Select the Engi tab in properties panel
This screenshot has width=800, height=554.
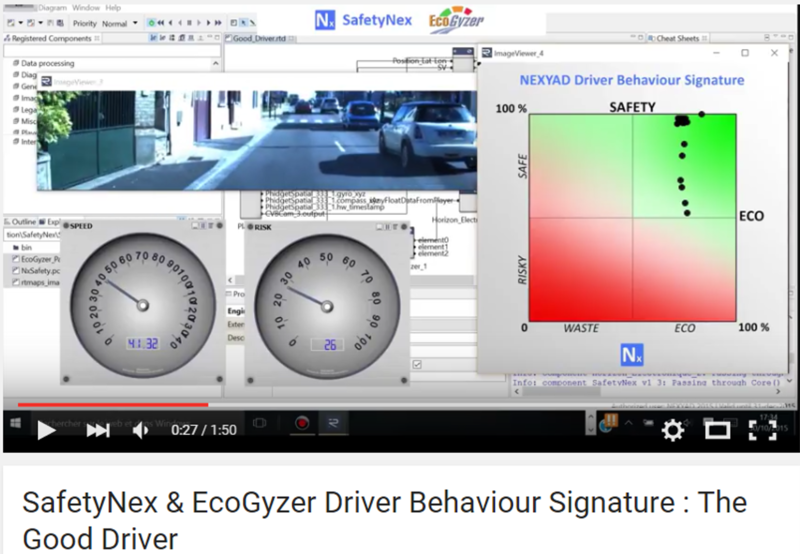(236, 311)
